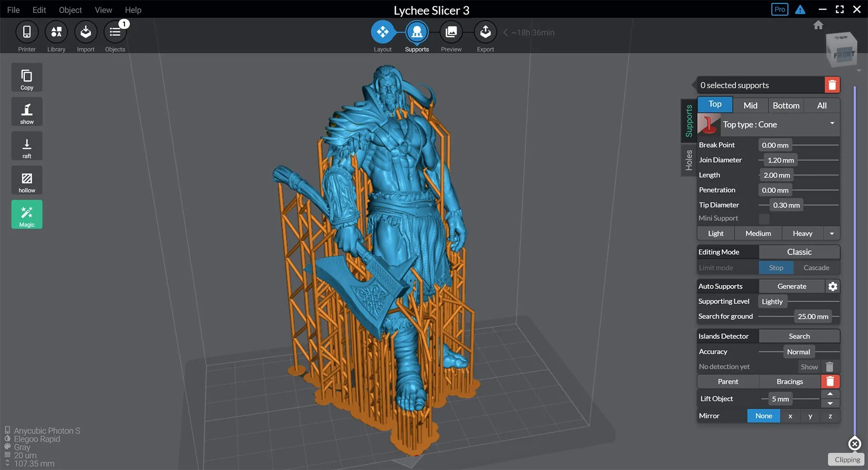Image resolution: width=868 pixels, height=470 pixels.
Task: Click the Bracings button
Action: (790, 382)
